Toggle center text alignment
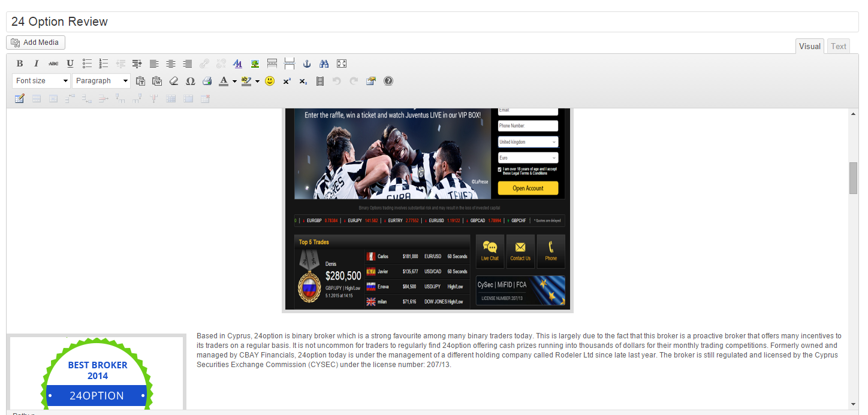 (171, 63)
